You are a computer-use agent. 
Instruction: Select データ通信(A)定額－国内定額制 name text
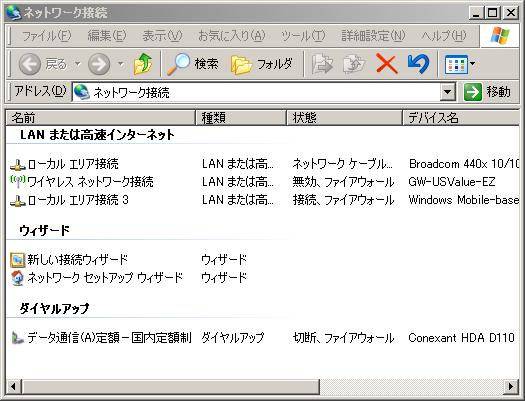[109, 337]
